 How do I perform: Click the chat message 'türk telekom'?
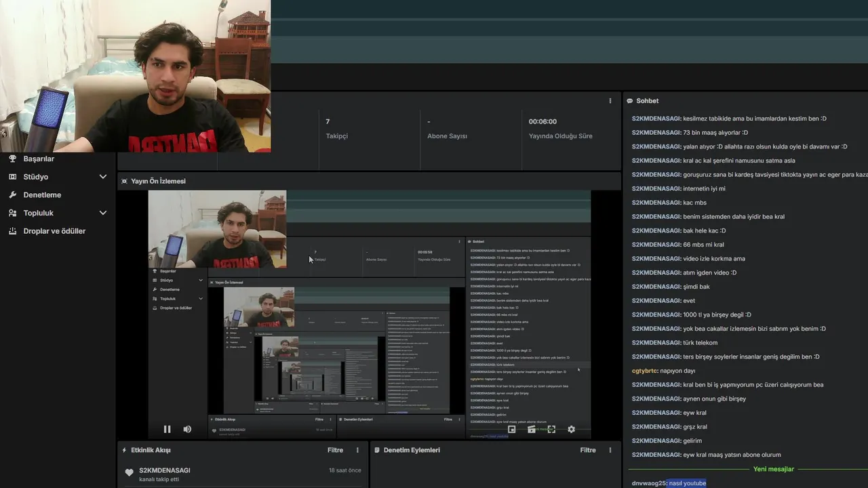700,343
